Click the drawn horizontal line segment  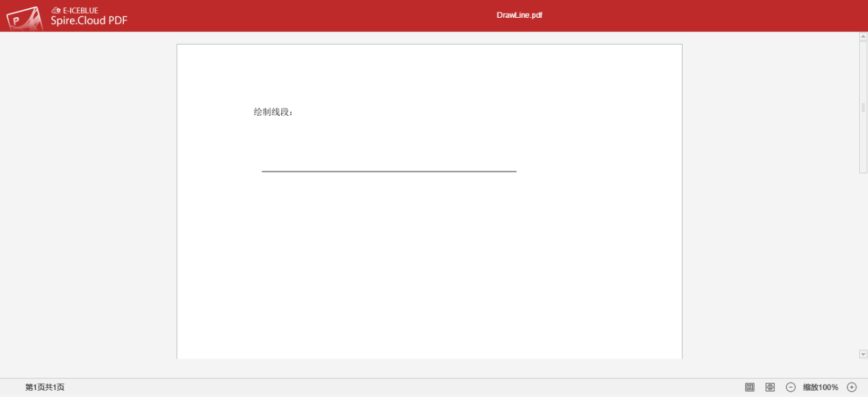click(389, 171)
